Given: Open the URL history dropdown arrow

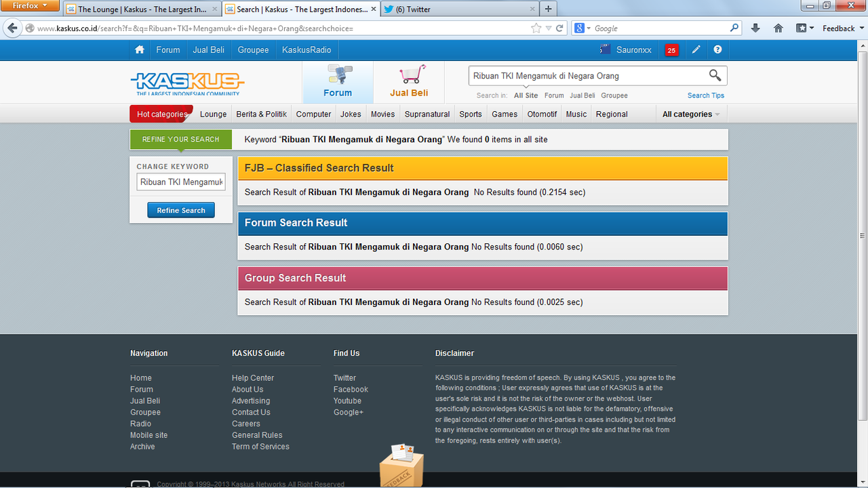Looking at the screenshot, I should 549,28.
